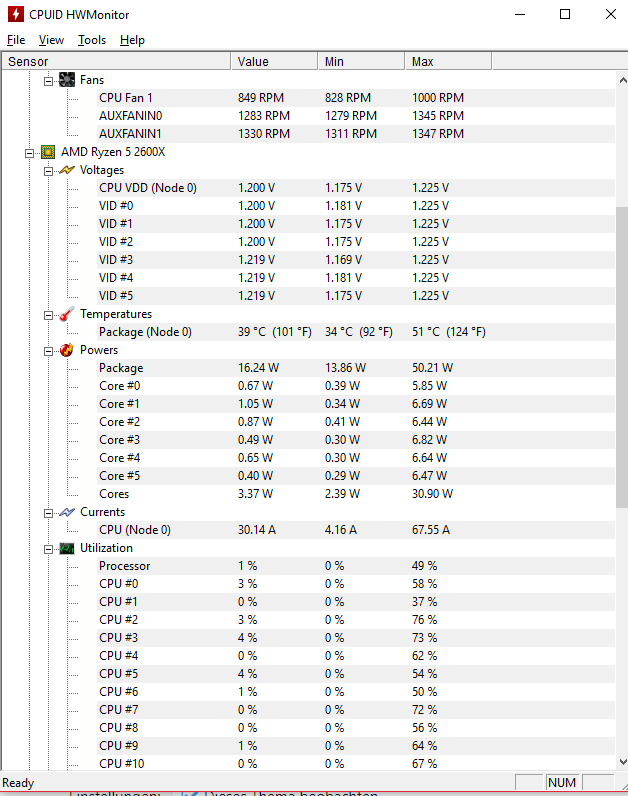Click the Currents wave icon
The width and height of the screenshot is (628, 796).
[67, 512]
